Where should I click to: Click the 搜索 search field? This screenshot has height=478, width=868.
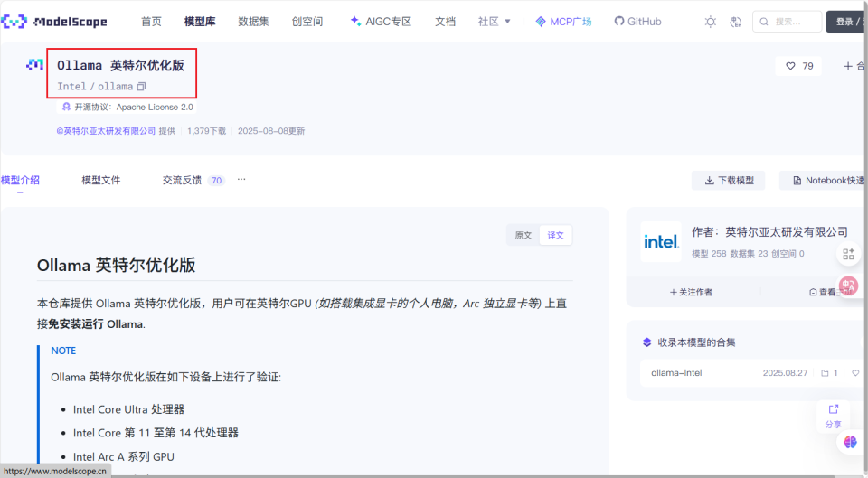point(788,22)
